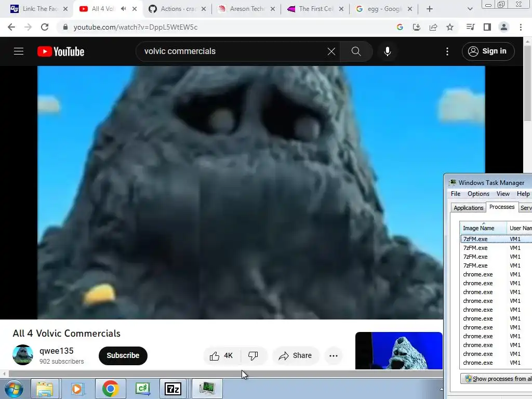
Task: Click Task Manager icon in taskbar
Action: [207, 389]
